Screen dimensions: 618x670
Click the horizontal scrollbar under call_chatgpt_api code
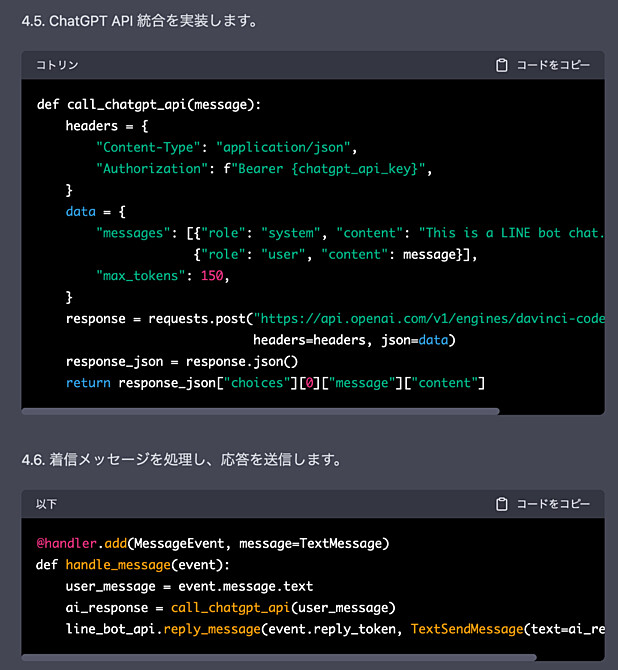point(260,411)
